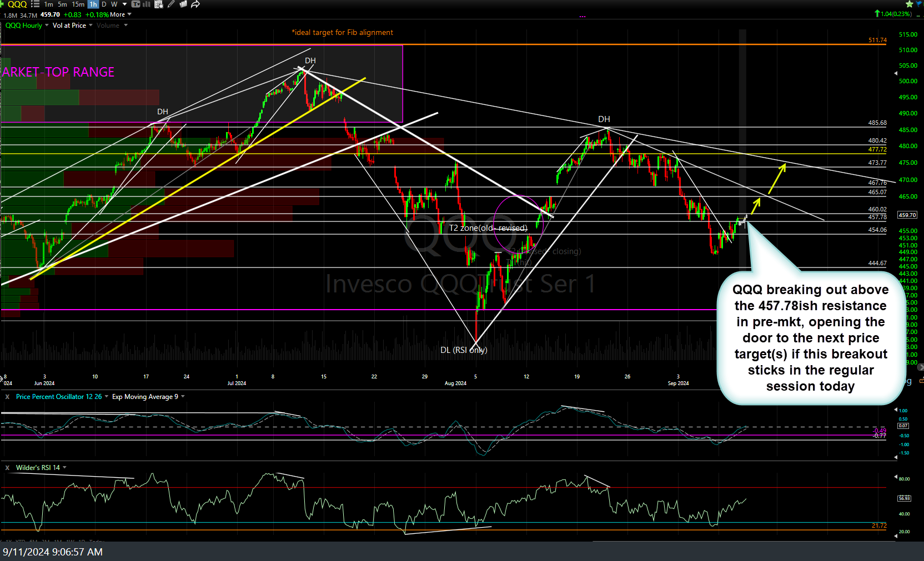Enable the 5m timeframe

[x=61, y=4]
